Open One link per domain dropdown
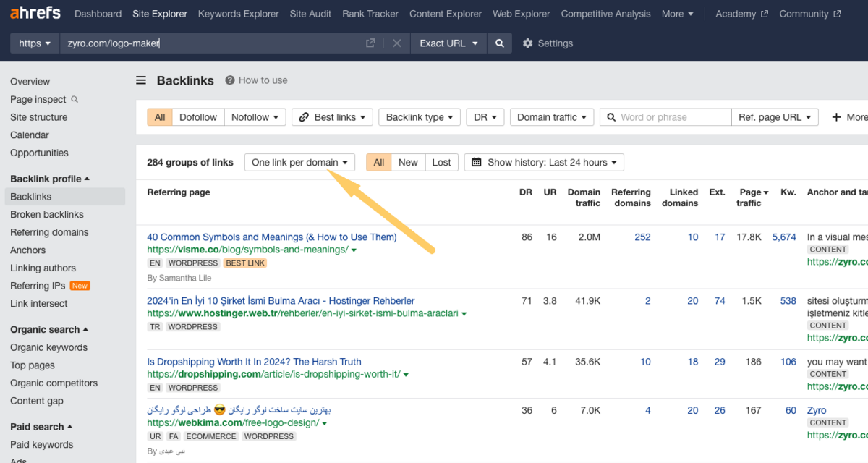Viewport: 868px width, 463px height. coord(299,163)
